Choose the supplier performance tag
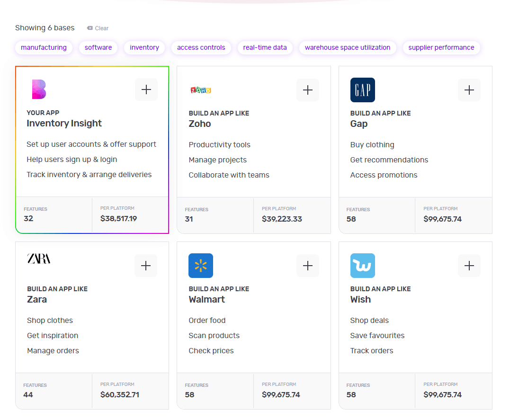 click(x=441, y=47)
